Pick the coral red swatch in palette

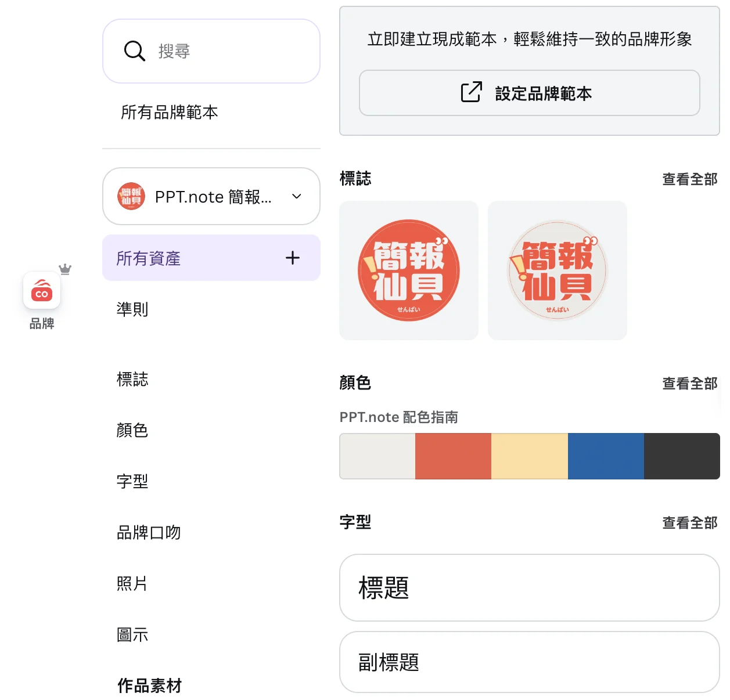pyautogui.click(x=453, y=456)
